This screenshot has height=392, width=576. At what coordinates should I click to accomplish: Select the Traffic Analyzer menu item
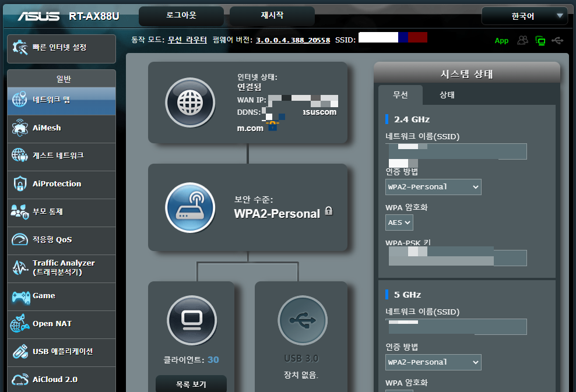click(61, 267)
